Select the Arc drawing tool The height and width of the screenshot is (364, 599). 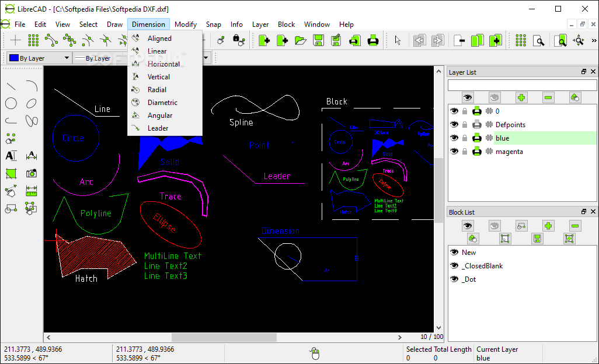pyautogui.click(x=32, y=86)
